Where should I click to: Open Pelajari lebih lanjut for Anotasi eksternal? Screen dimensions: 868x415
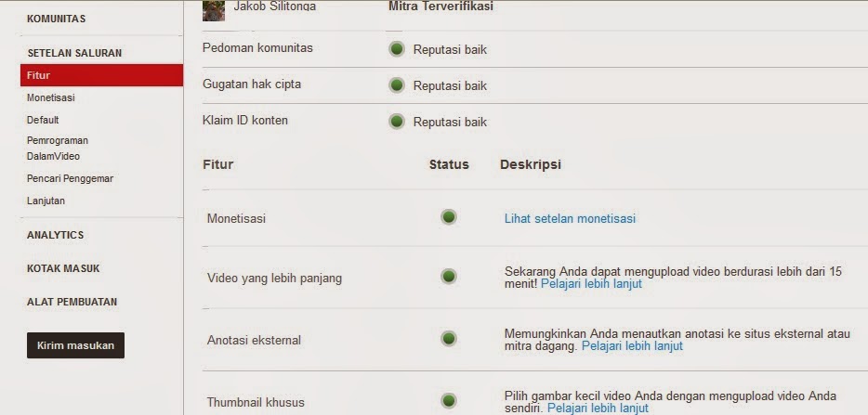632,346
